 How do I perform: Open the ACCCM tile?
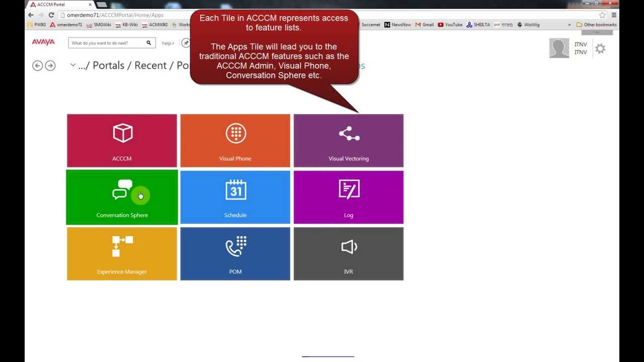coord(122,141)
